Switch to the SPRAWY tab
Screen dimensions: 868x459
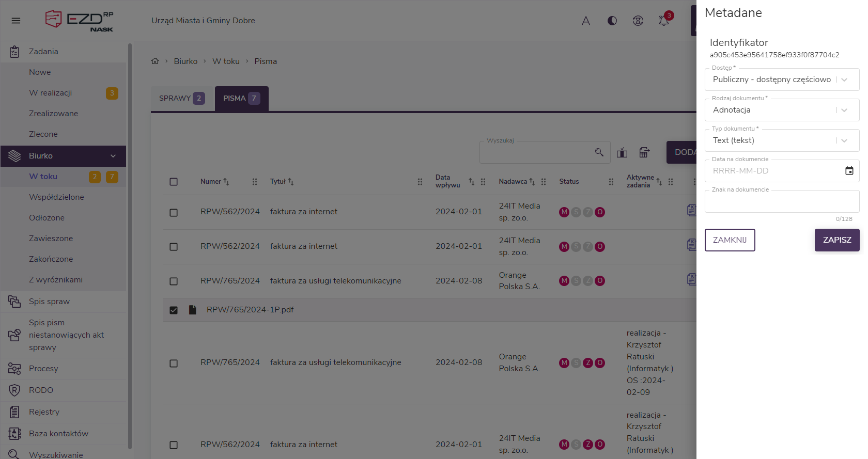(182, 98)
